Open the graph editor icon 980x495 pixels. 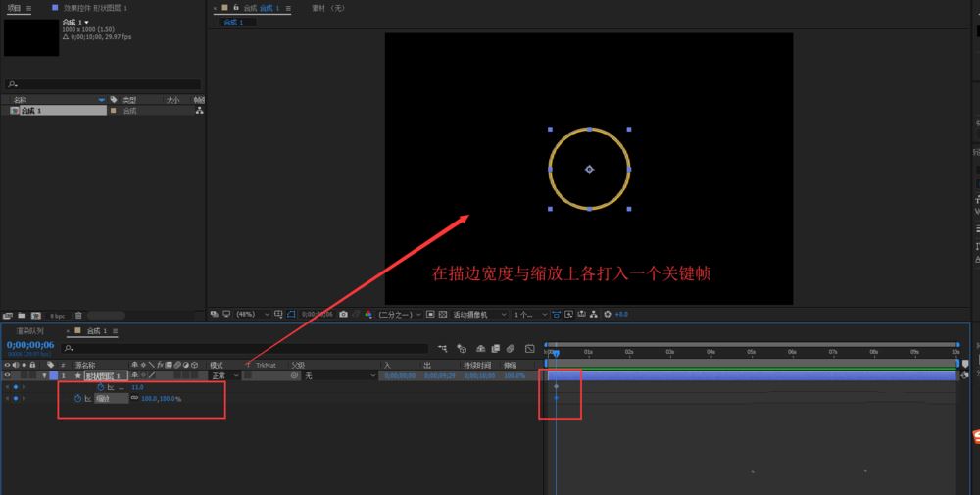click(x=530, y=349)
